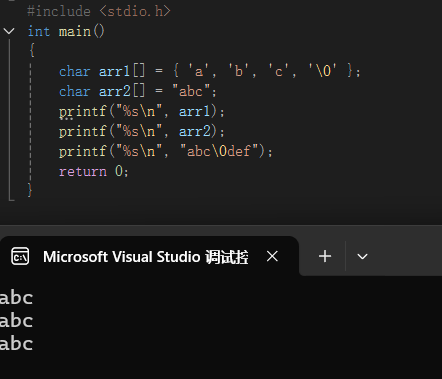Screen dimensions: 442x379
Task: Open a new terminal tab with plus
Action: (325, 256)
